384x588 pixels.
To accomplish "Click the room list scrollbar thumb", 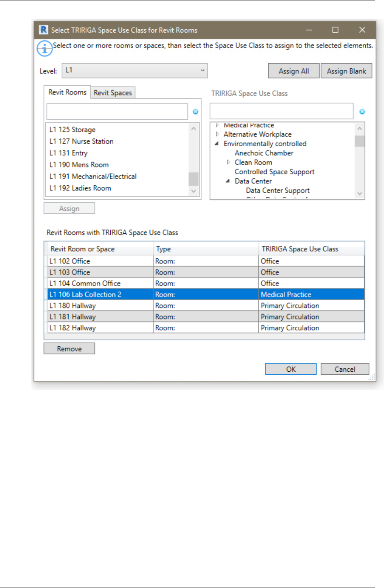I will click(193, 179).
